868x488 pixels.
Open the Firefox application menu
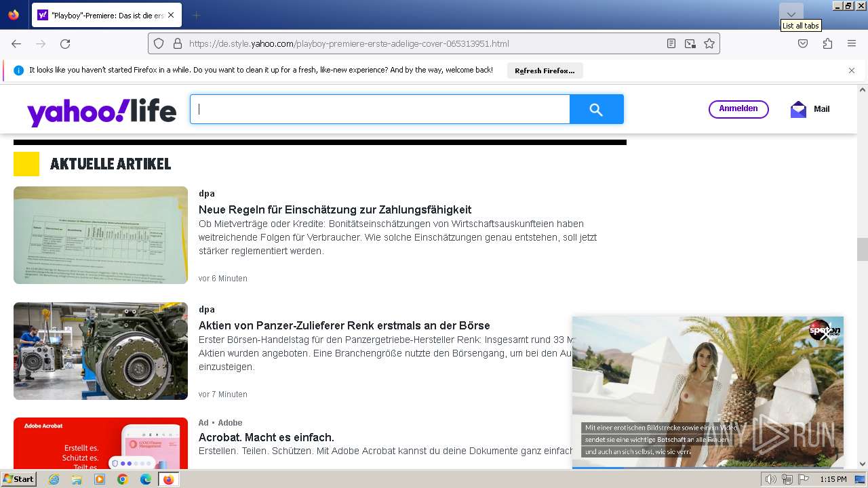pos(852,43)
